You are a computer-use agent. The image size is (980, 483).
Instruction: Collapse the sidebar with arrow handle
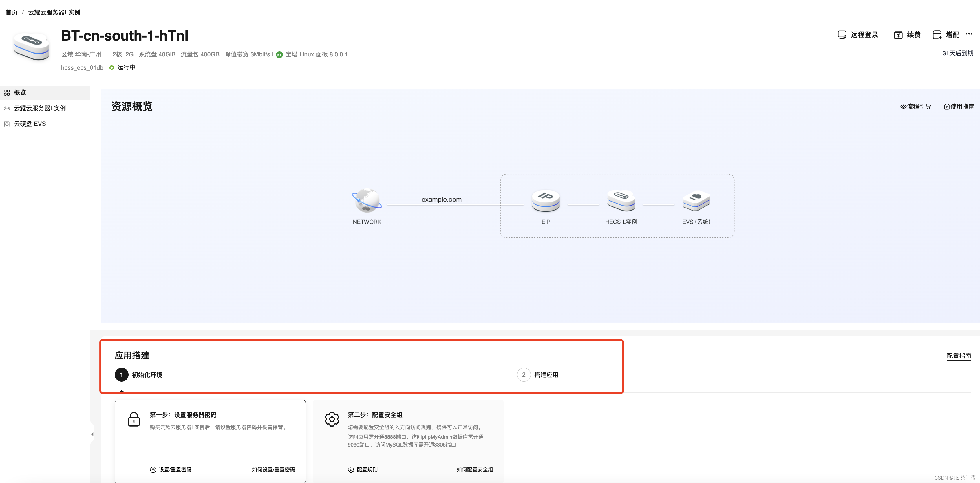click(92, 434)
